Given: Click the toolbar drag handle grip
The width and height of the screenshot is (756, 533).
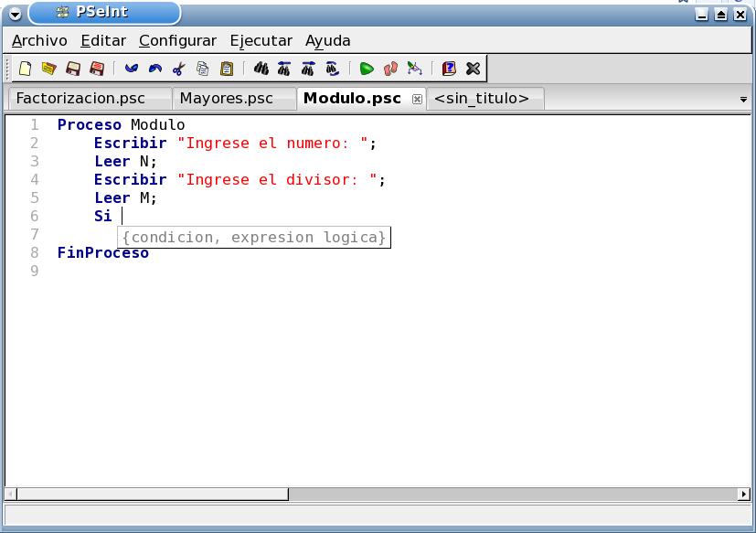Looking at the screenshot, I should pyautogui.click(x=7, y=69).
